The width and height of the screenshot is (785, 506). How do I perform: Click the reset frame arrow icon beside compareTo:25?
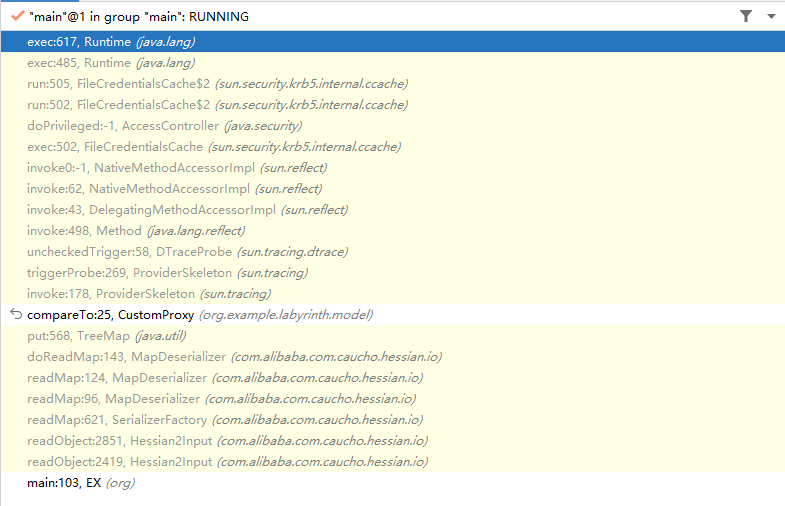[x=15, y=315]
